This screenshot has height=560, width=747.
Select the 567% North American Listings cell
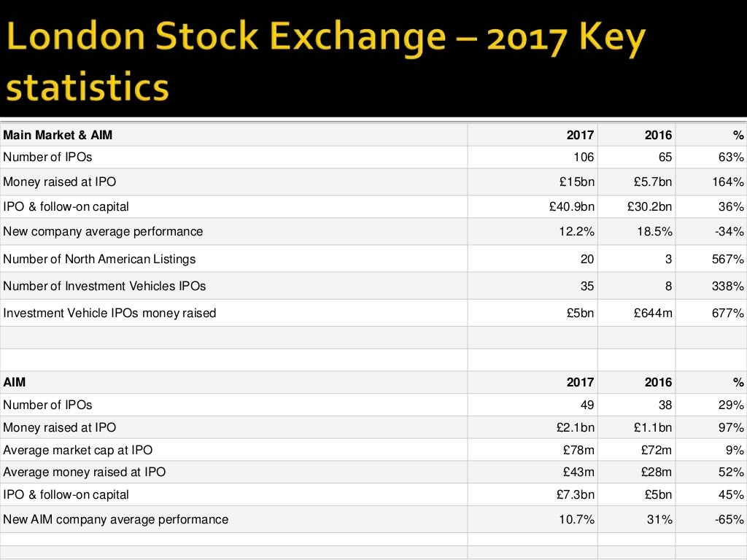pos(711,259)
